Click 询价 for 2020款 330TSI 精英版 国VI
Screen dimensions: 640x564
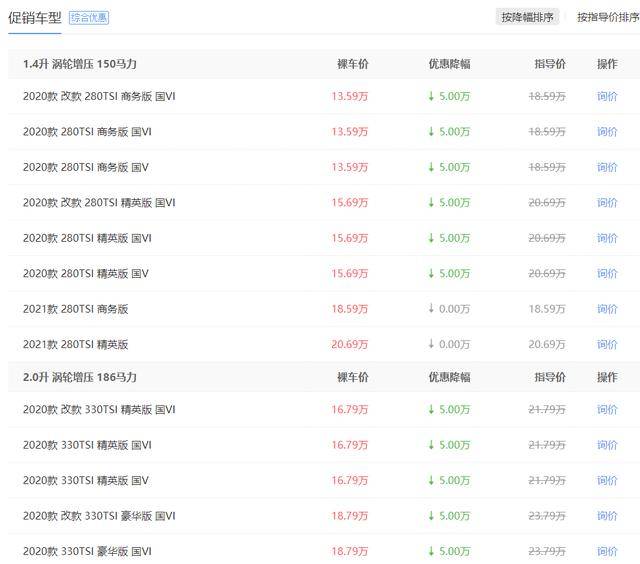pyautogui.click(x=607, y=445)
